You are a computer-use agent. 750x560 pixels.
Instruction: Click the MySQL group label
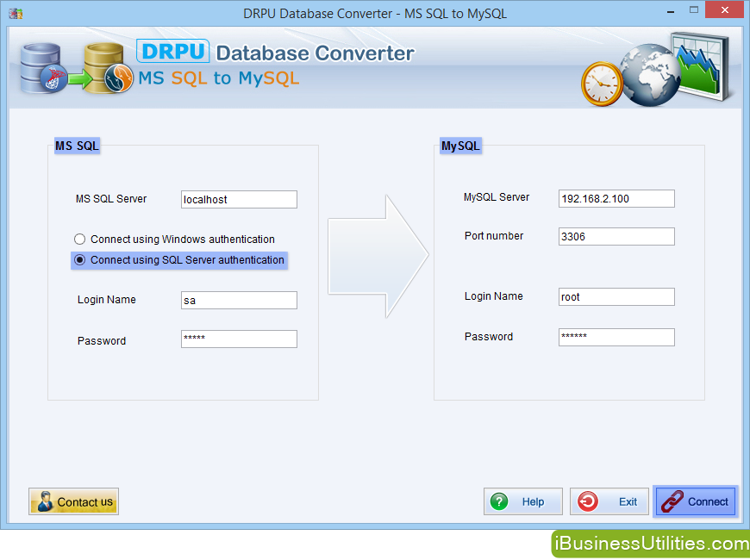coord(460,146)
